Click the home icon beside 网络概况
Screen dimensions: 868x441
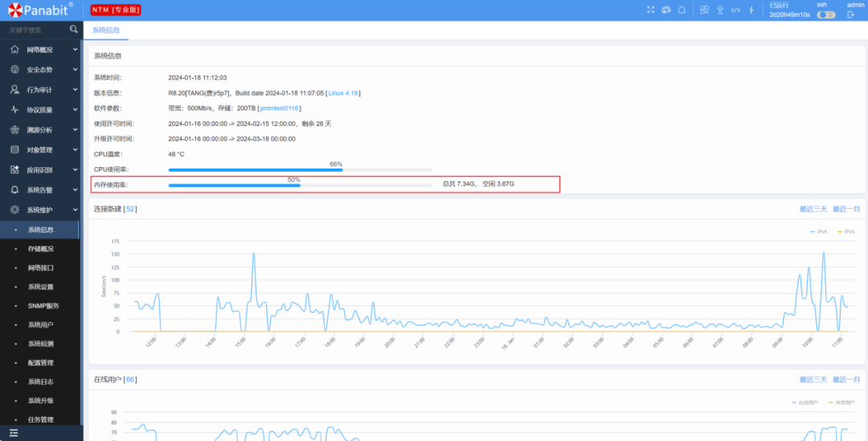click(15, 49)
